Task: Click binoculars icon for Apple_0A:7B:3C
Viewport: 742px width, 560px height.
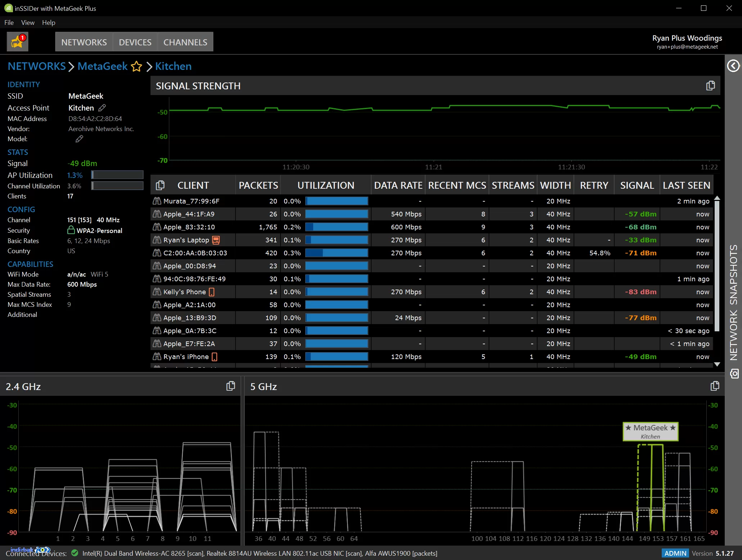Action: [x=157, y=331]
